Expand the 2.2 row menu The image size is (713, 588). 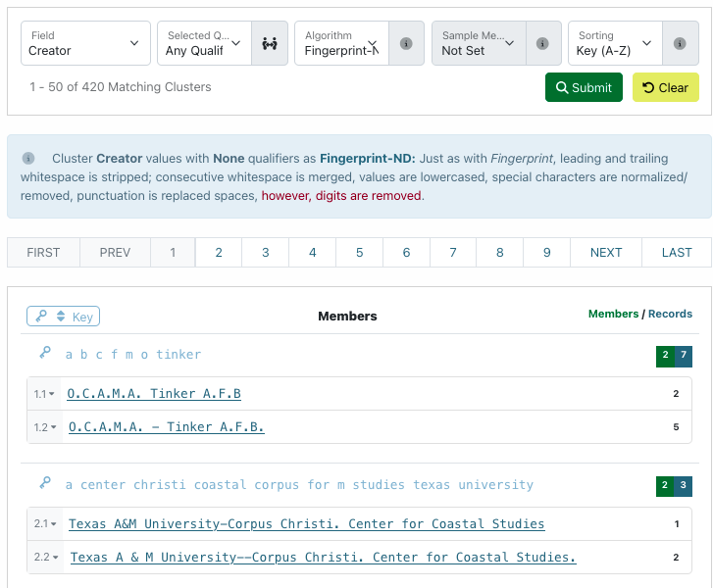tap(46, 557)
